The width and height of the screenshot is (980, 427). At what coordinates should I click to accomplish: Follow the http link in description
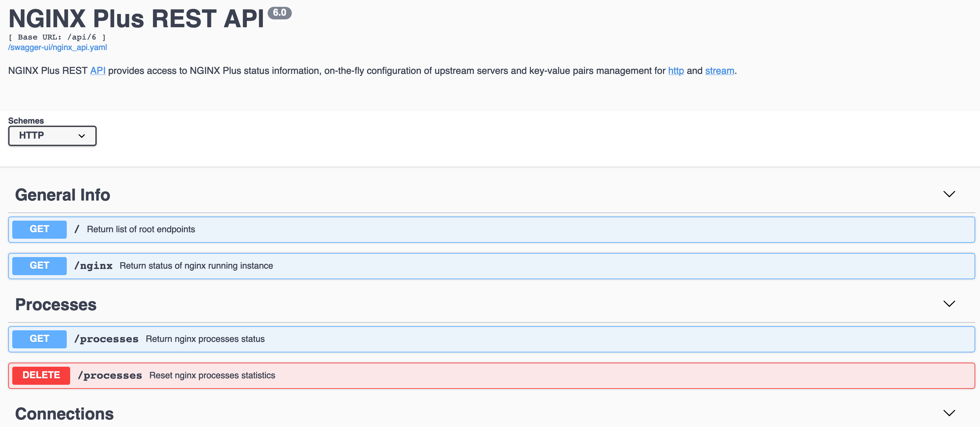[x=676, y=71]
